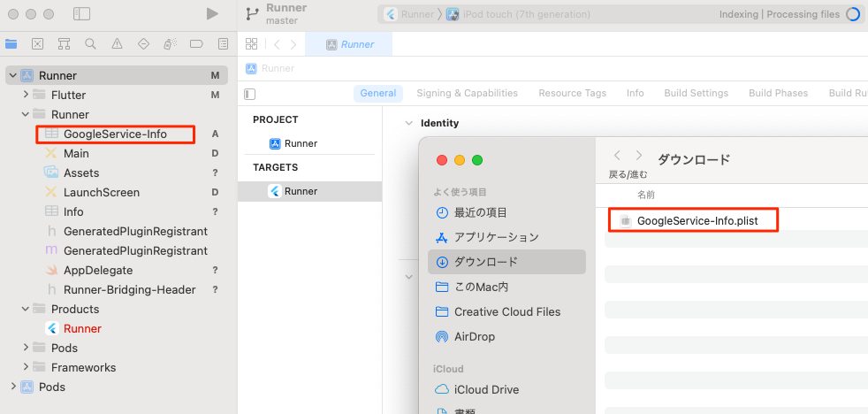Switch to Signing & Capabilities tab

click(x=467, y=93)
